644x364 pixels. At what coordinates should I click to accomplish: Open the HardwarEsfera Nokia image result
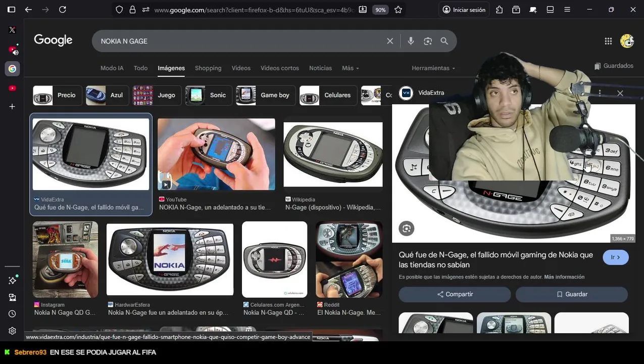click(170, 259)
